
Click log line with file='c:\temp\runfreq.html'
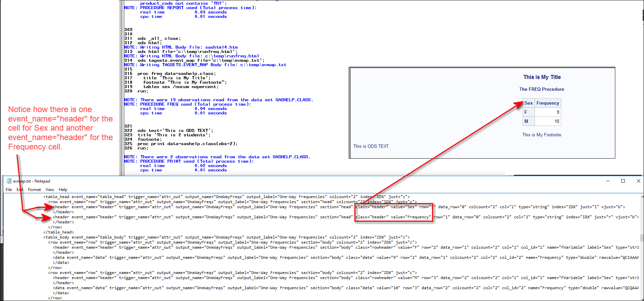pos(188,52)
